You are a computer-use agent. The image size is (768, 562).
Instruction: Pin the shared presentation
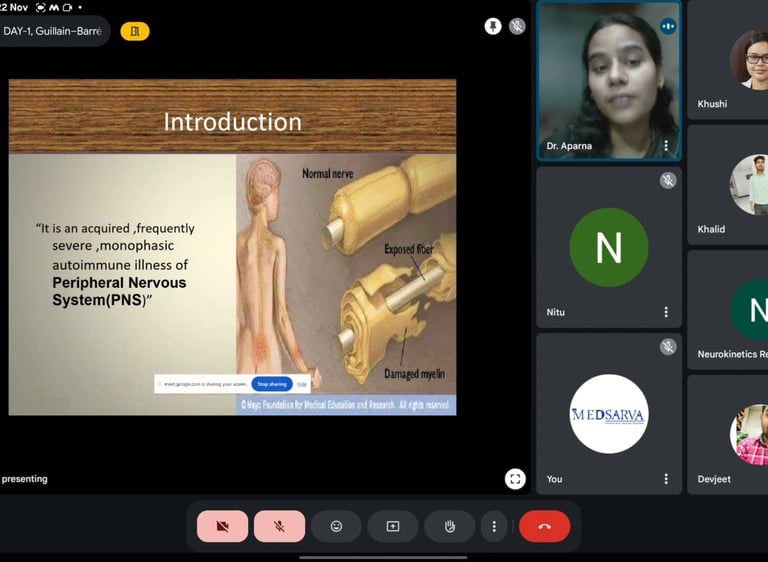click(x=493, y=26)
